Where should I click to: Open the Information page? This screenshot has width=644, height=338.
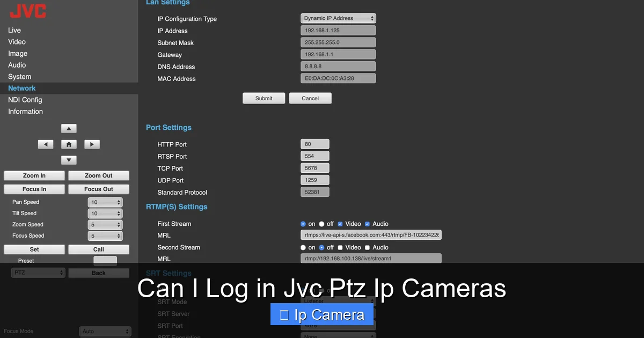coord(25,112)
